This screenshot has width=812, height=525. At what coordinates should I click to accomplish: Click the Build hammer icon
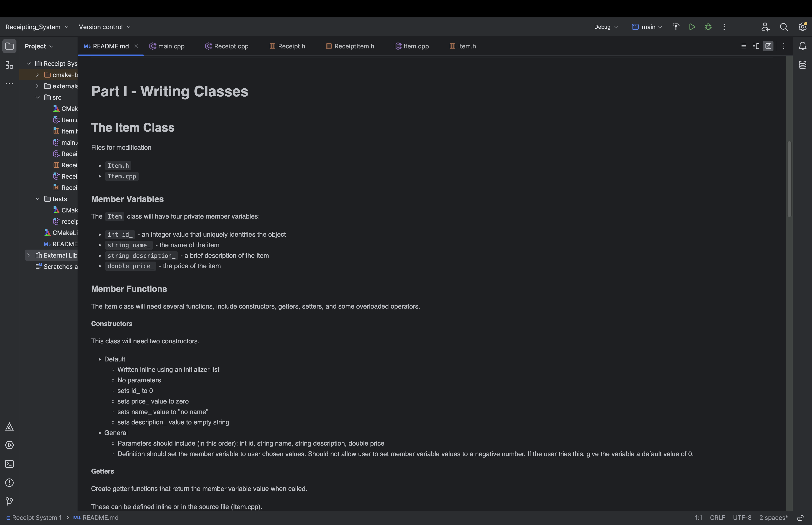[x=676, y=27]
